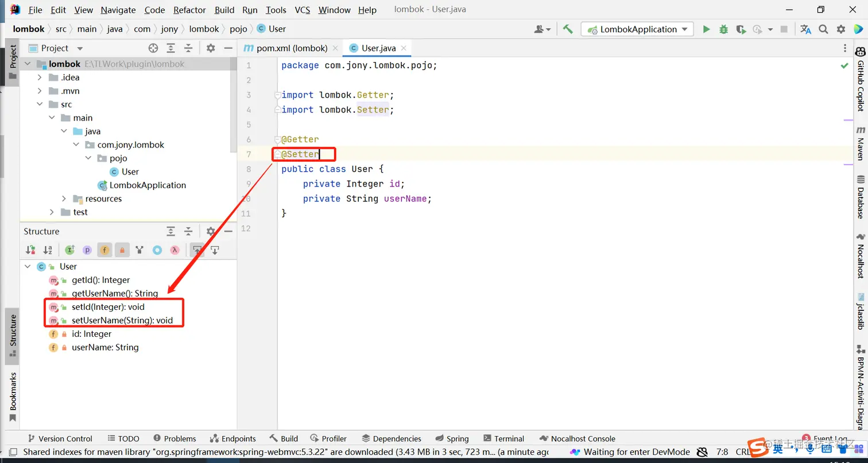
Task: Open editor tabs more options menu
Action: pyautogui.click(x=845, y=48)
